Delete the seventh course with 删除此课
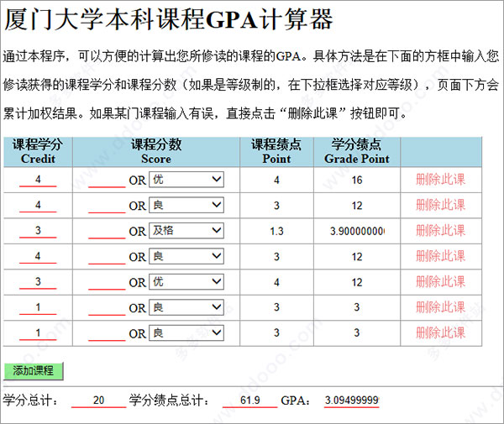 (441, 333)
